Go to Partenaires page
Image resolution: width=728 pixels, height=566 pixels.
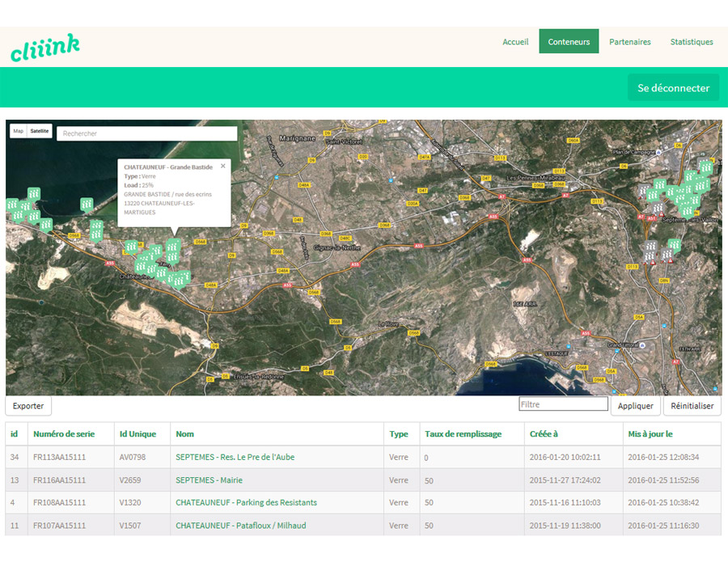(629, 42)
